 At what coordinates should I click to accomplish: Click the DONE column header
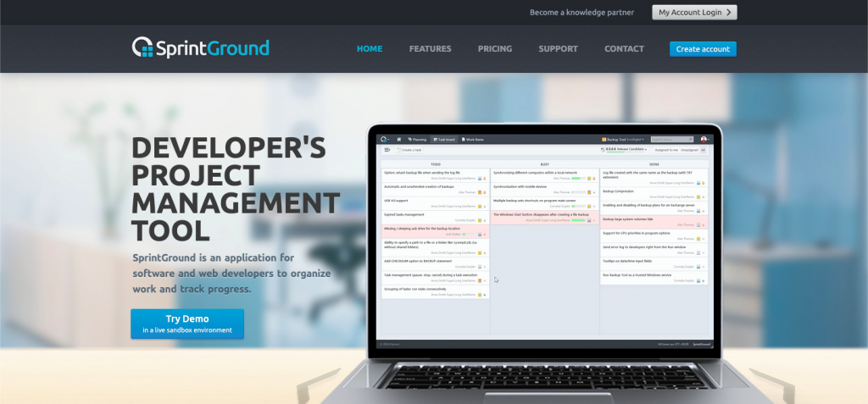pos(654,164)
